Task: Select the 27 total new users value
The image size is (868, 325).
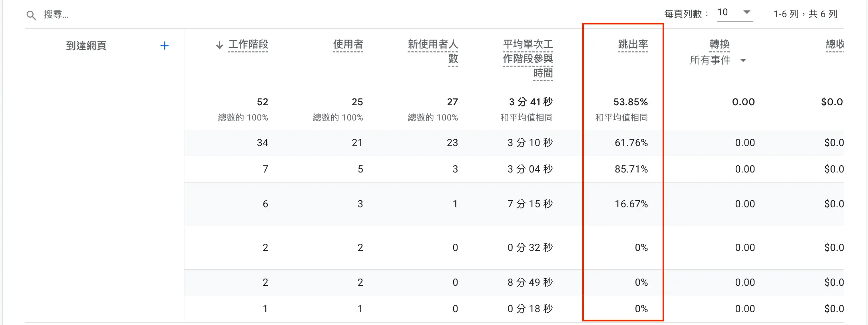Action: click(x=452, y=102)
